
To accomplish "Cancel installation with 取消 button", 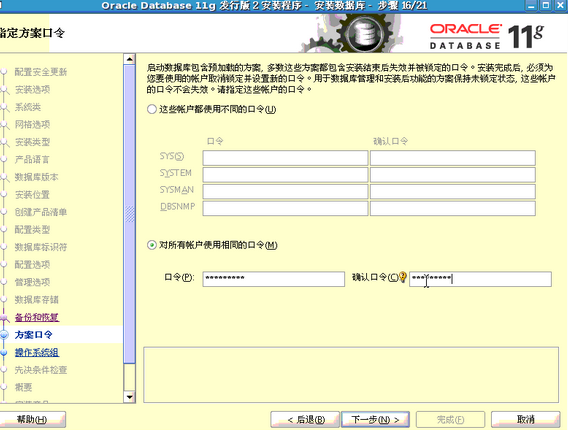I will pos(526,419).
